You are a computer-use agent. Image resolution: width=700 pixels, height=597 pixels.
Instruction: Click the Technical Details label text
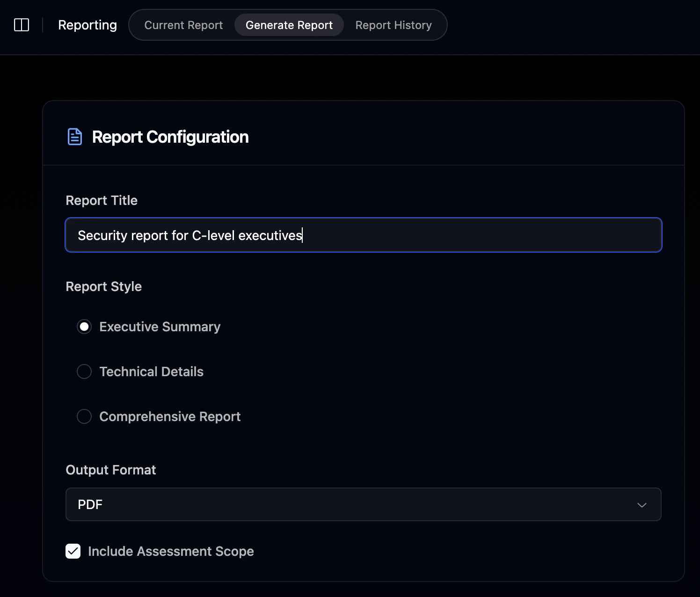click(152, 371)
